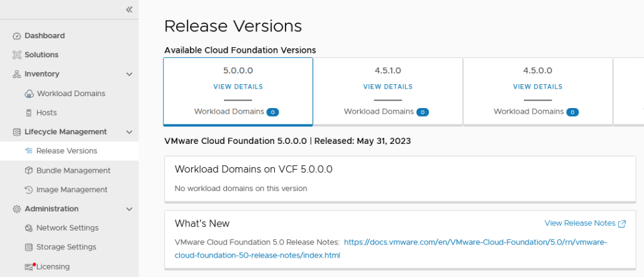Click the Workload Domains cloud icon
Screen dimensions: 644x277
coord(29,94)
